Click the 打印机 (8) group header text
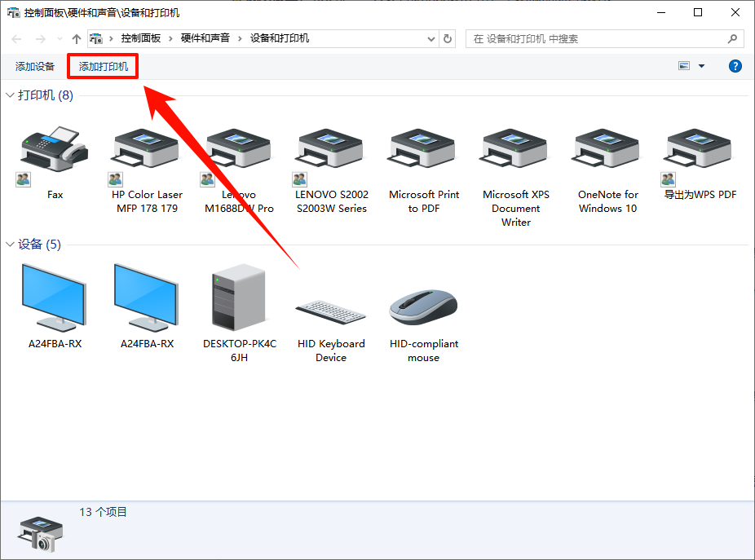Image resolution: width=755 pixels, height=560 pixels. click(x=46, y=95)
